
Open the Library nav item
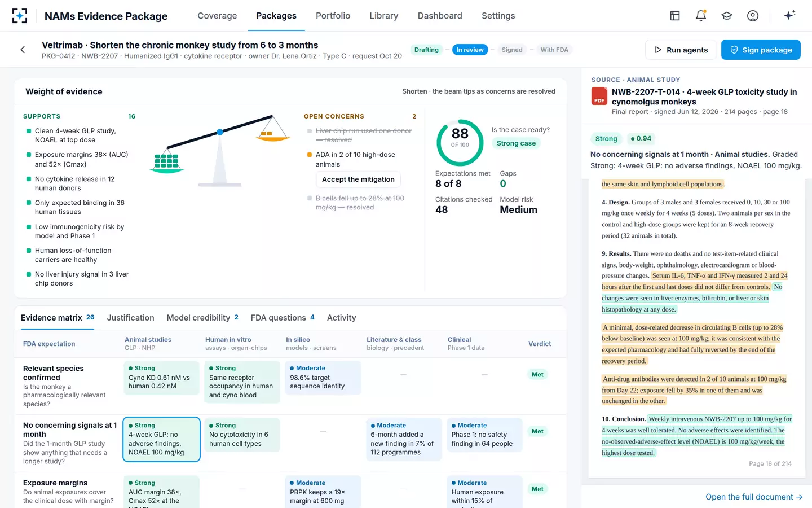click(384, 16)
